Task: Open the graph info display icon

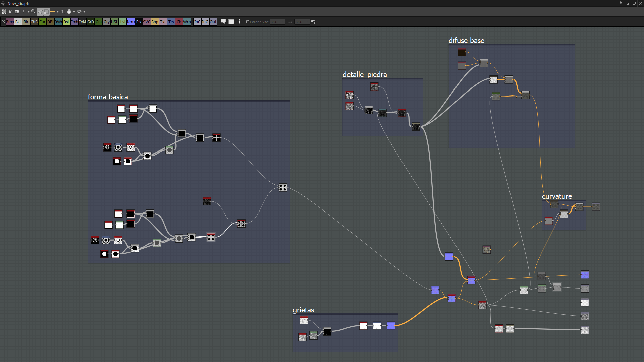Action: (23, 12)
